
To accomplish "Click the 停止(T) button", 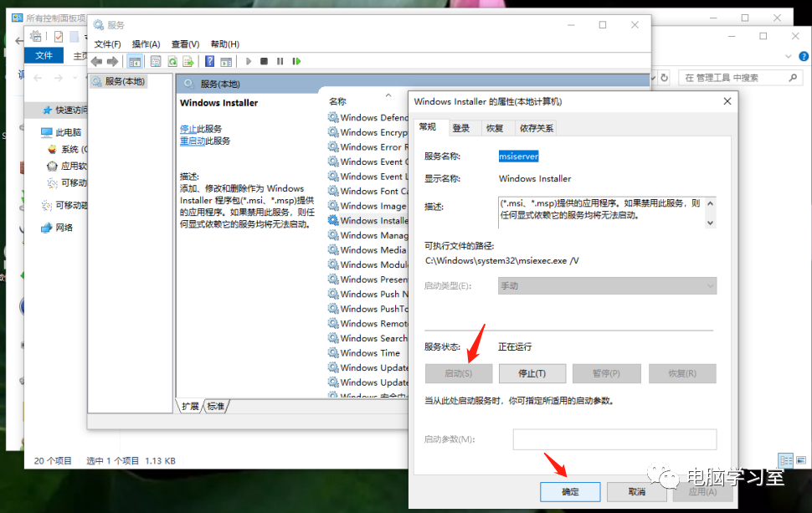I will click(532, 373).
